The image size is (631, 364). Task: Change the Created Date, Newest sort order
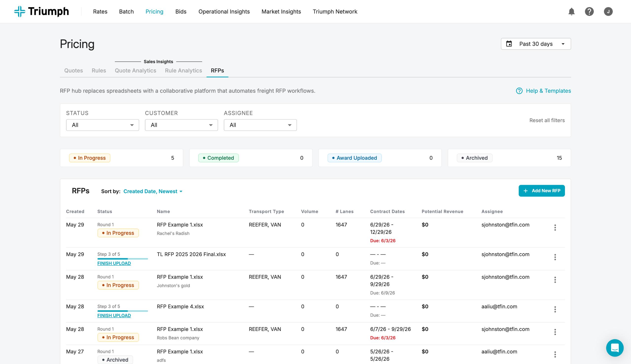click(x=153, y=191)
